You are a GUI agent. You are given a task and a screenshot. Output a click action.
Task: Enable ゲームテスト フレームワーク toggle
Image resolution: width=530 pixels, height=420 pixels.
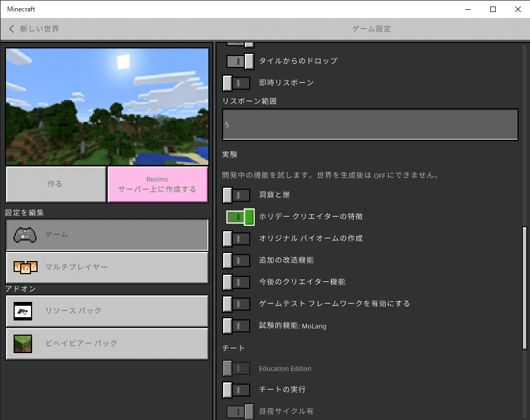coord(236,304)
